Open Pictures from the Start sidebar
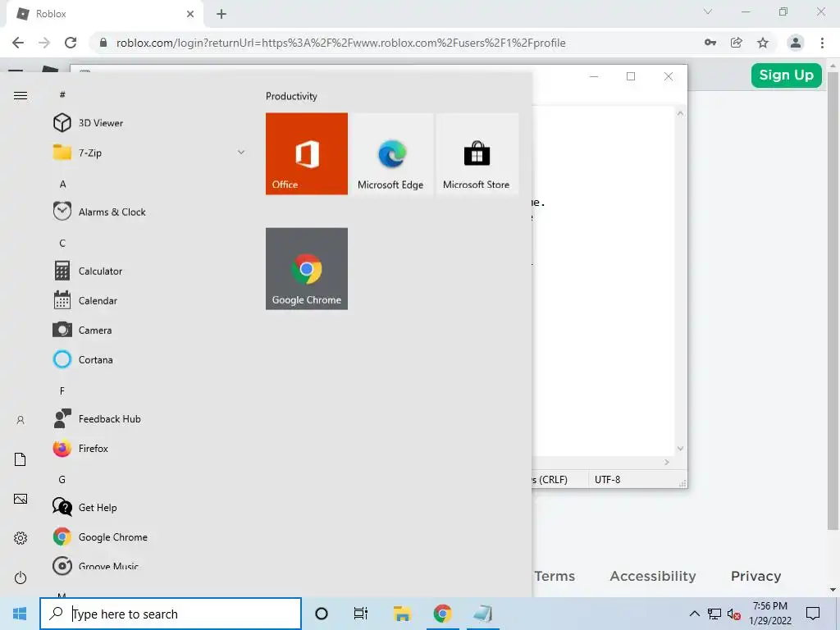 pos(21,499)
